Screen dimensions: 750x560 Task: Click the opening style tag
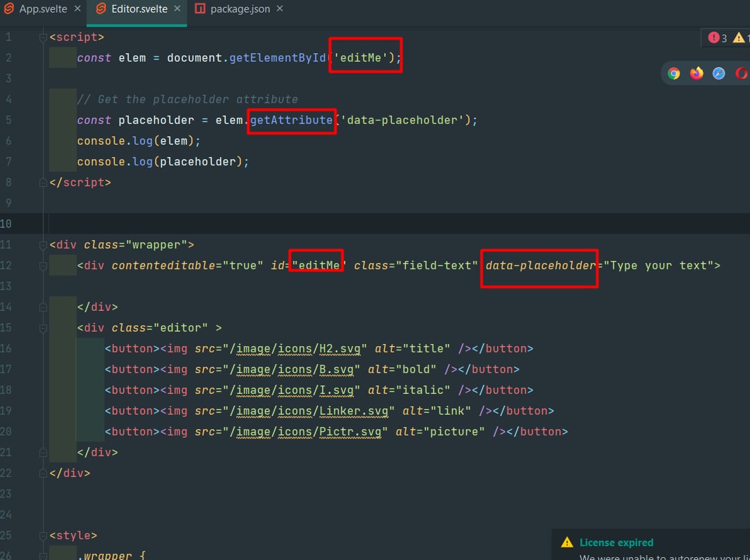(x=73, y=536)
